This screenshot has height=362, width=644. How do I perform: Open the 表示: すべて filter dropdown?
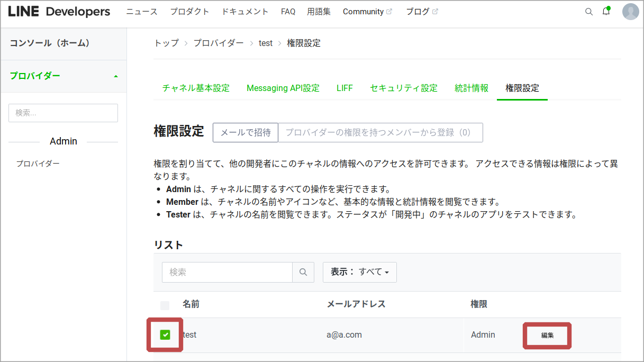pyautogui.click(x=360, y=272)
